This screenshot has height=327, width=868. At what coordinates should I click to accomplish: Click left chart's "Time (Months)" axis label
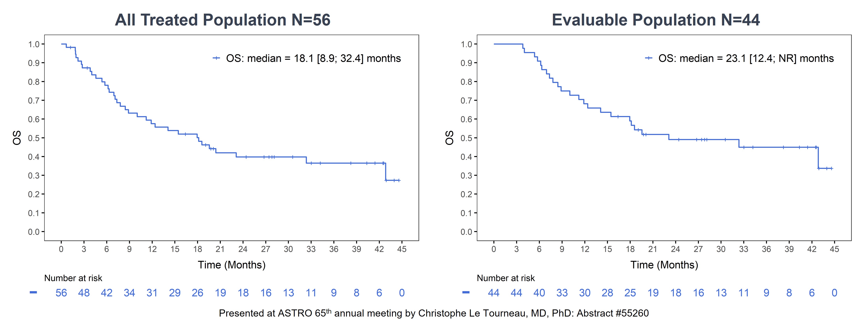pos(231,265)
